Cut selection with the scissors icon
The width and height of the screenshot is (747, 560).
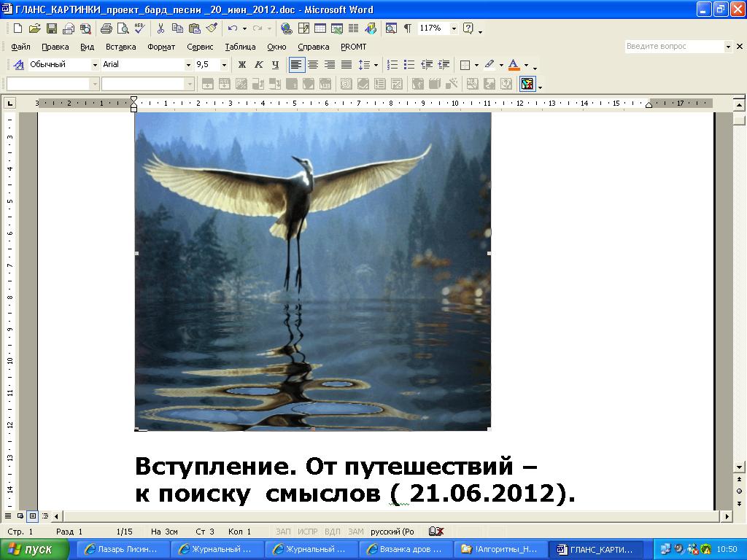point(160,28)
